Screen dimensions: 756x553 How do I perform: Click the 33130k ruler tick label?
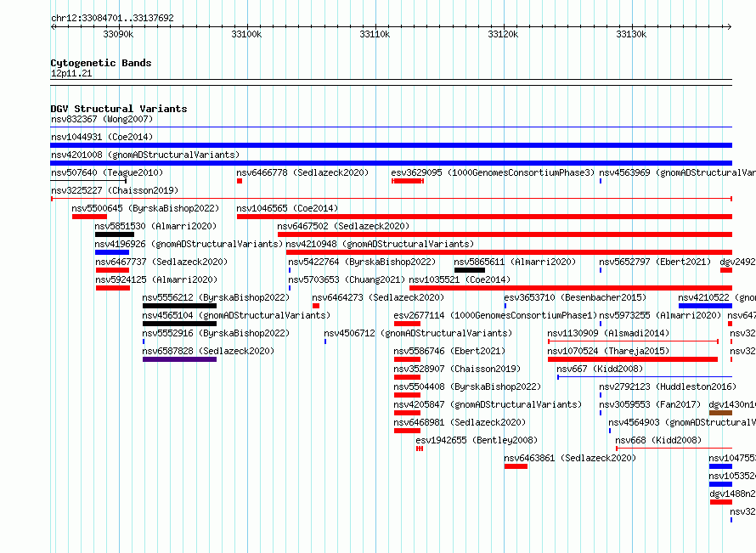tap(631, 34)
